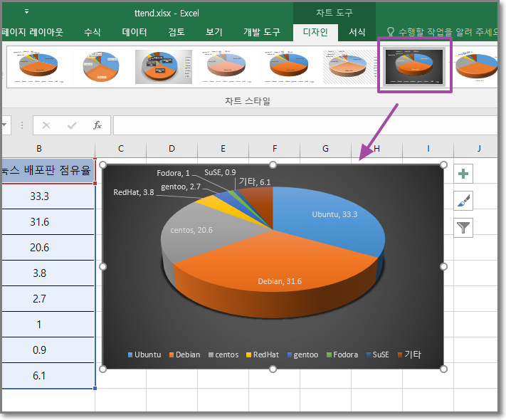
Task: Select the fourth pastel chart style thumbnail
Action: coord(226,67)
